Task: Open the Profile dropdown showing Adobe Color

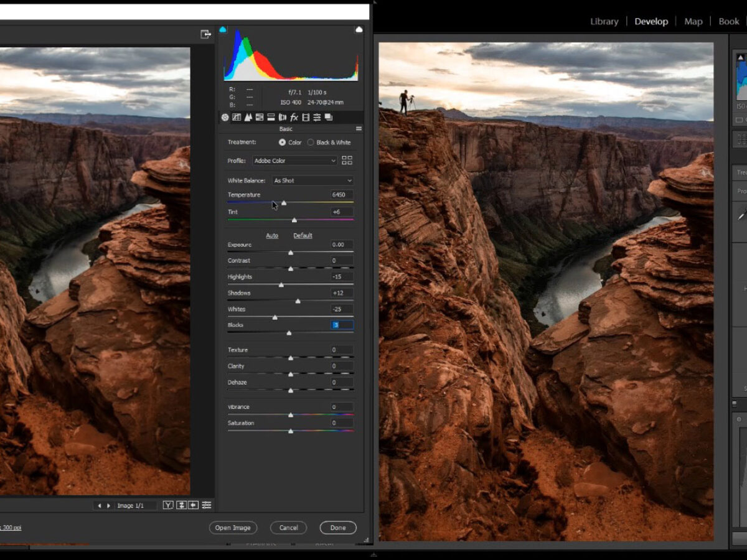Action: [294, 161]
